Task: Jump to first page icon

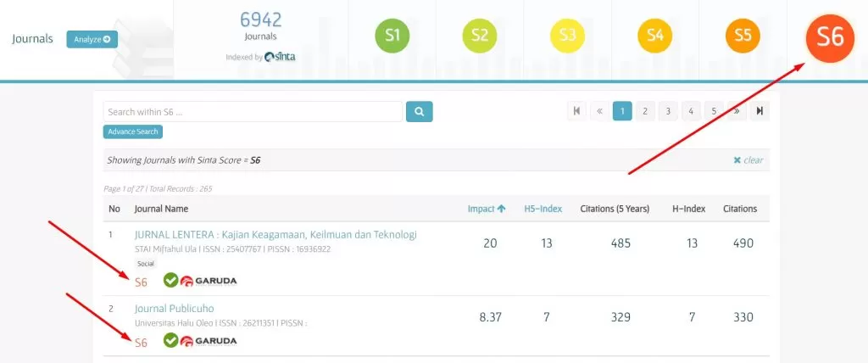Action: [577, 111]
